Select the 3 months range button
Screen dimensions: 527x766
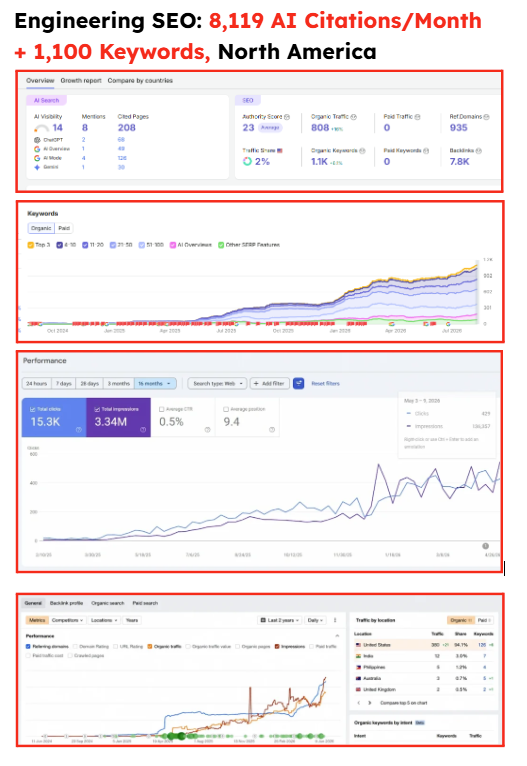tap(119, 383)
